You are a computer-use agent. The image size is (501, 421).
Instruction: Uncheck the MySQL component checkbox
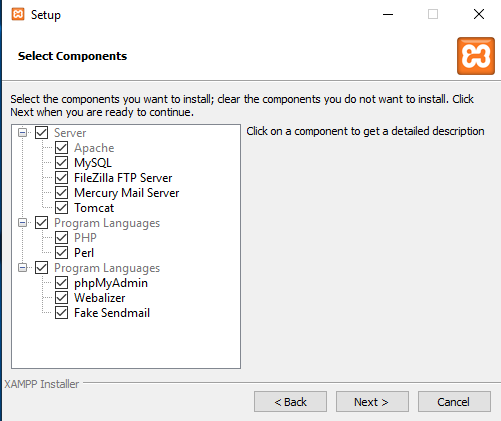pyautogui.click(x=62, y=163)
